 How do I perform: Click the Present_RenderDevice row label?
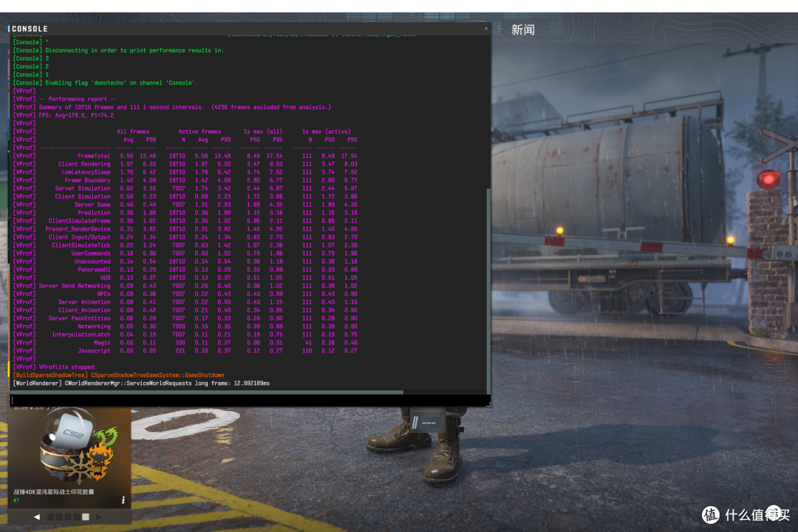78,230
